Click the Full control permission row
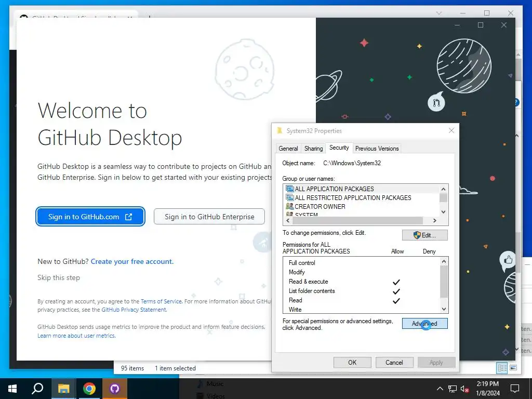 pos(362,262)
